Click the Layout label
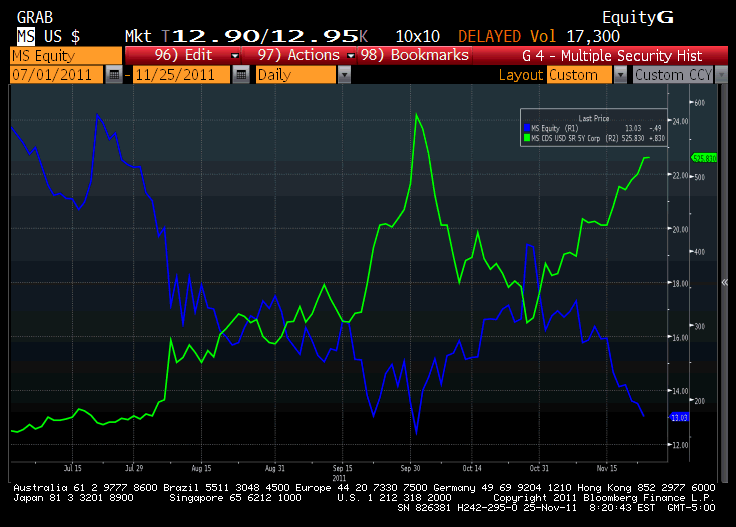The height and width of the screenshot is (527, 736). click(x=521, y=75)
